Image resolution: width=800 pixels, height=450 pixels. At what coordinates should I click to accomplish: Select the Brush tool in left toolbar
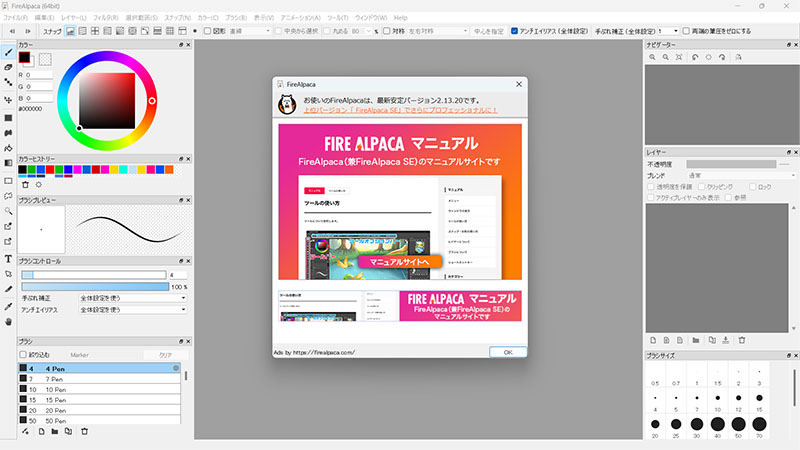8,52
